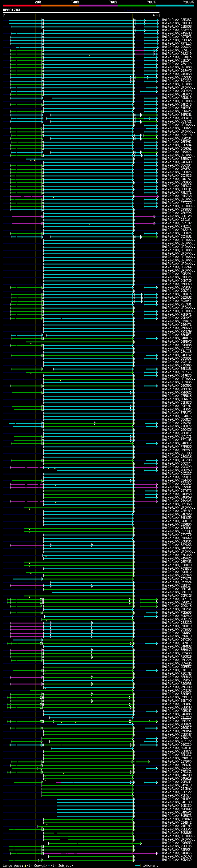Open hit UniRef100_C1E856
Screen dimensions: 197x868
pyautogui.click(x=177, y=26)
